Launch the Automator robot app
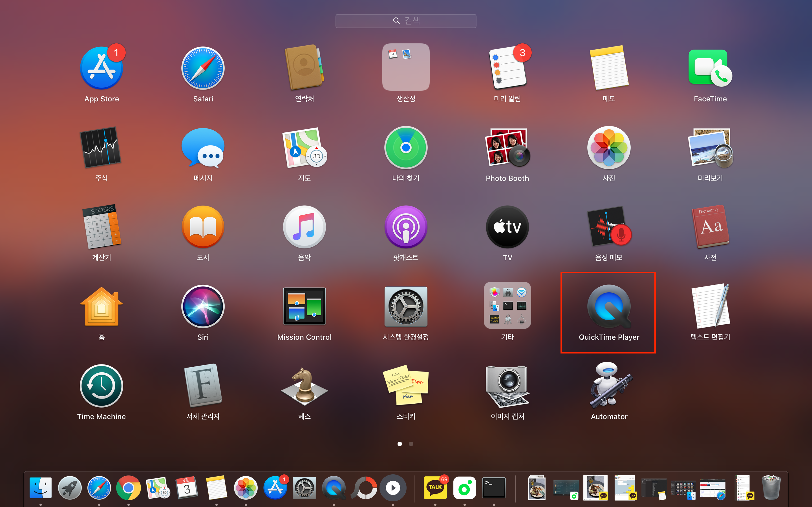The image size is (812, 507). 609,386
